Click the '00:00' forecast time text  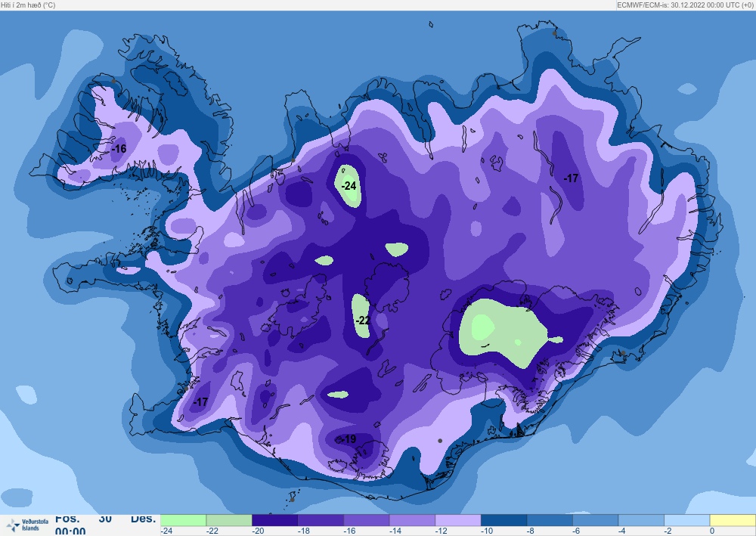(x=70, y=531)
